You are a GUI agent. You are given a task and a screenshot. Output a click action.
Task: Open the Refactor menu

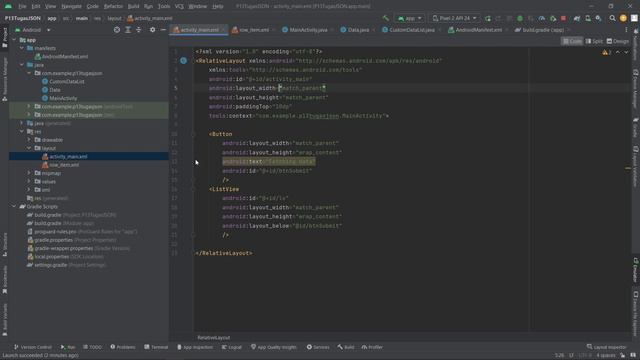coord(113,7)
